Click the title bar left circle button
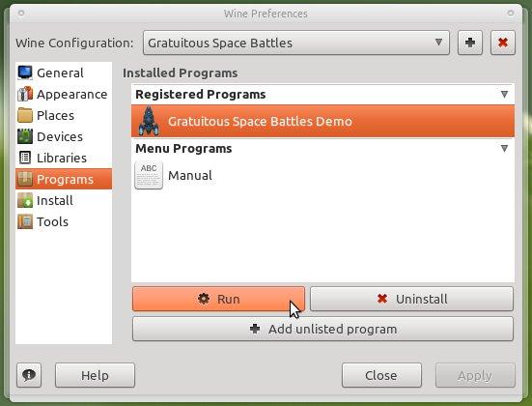The image size is (532, 406). coord(21,14)
